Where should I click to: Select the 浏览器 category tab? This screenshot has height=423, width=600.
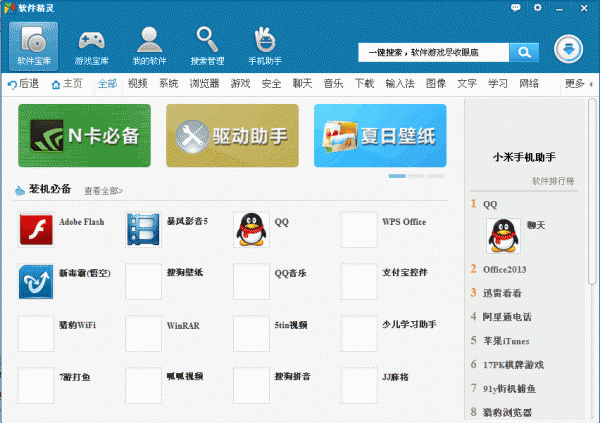click(x=204, y=83)
